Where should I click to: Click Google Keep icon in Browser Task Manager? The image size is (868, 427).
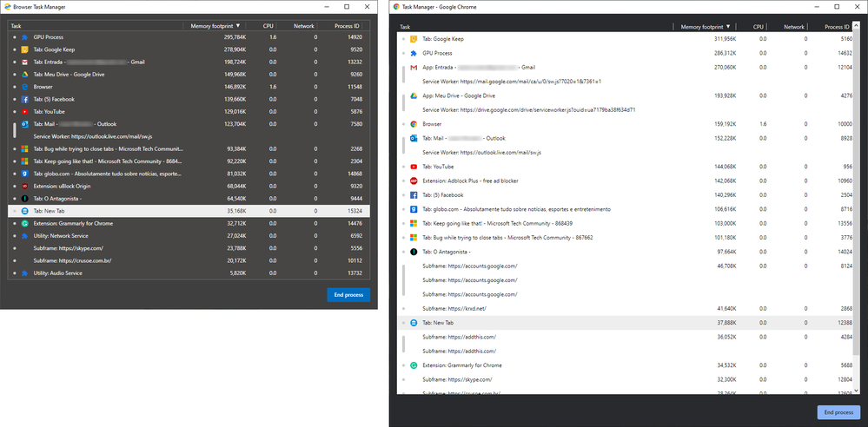click(24, 49)
